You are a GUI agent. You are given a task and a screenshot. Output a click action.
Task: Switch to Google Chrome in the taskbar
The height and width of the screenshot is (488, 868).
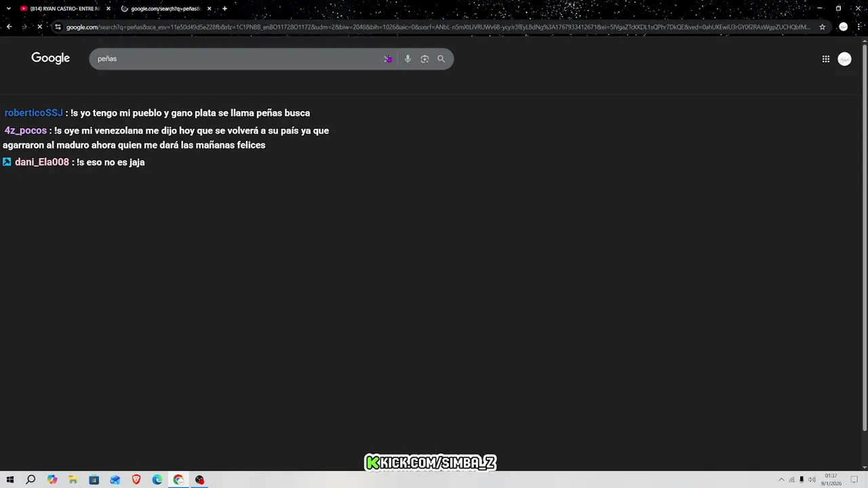coord(178,480)
